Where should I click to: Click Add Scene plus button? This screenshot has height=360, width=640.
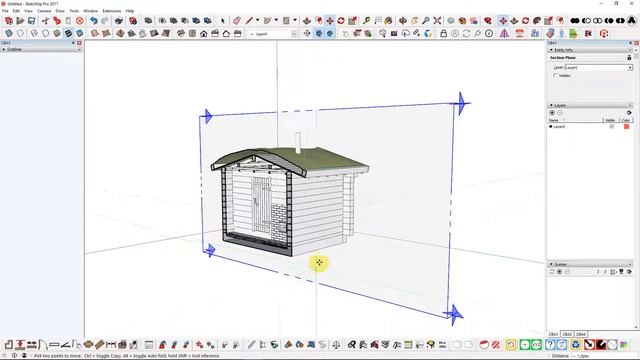point(560,271)
